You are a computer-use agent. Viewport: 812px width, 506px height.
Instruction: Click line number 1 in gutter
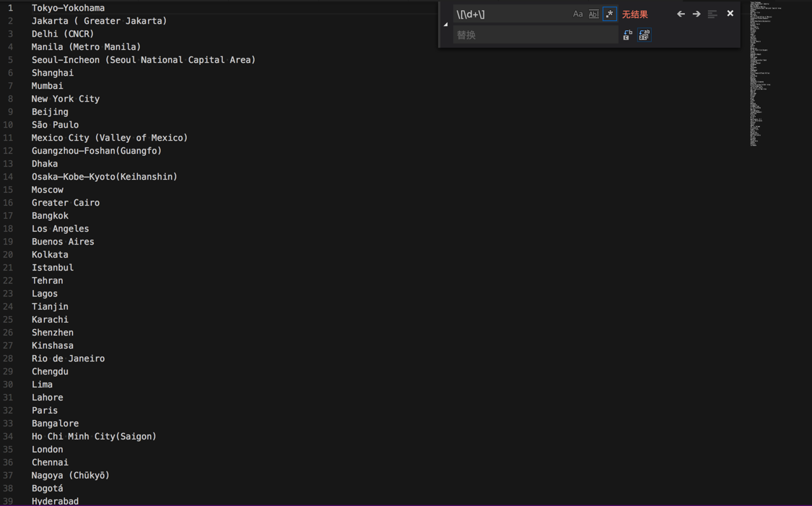[x=10, y=8]
